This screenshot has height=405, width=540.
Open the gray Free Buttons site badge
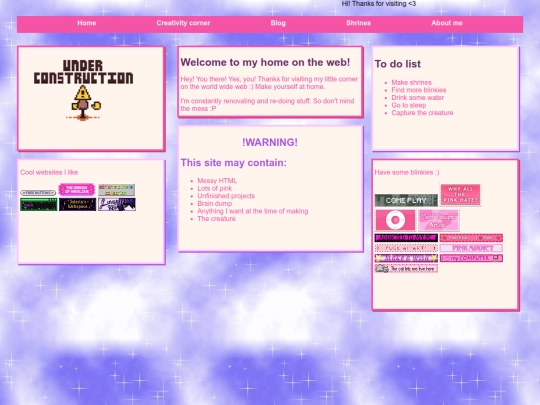pyautogui.click(x=38, y=193)
